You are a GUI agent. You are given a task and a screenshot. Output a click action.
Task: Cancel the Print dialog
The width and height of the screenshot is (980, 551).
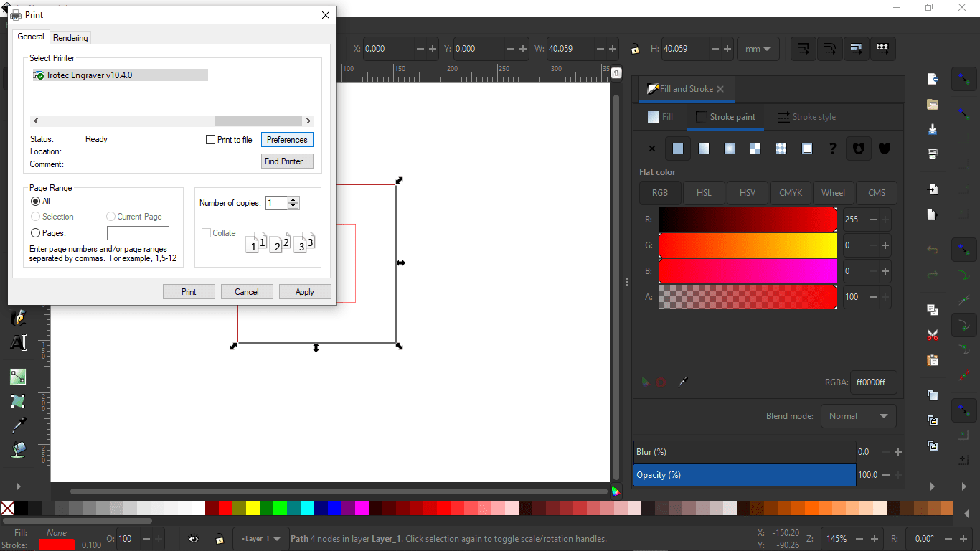246,292
